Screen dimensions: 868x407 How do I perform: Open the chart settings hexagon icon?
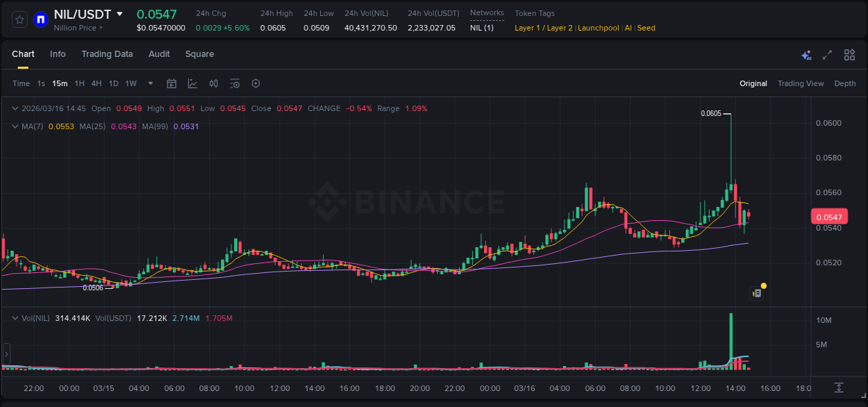[x=256, y=83]
